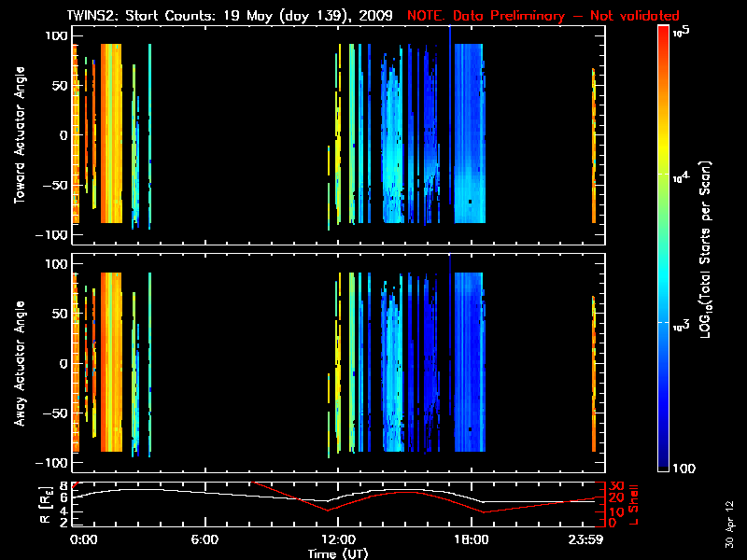Click the wide orange band in the Toward panel
747x560 pixels.
pyautogui.click(x=112, y=133)
